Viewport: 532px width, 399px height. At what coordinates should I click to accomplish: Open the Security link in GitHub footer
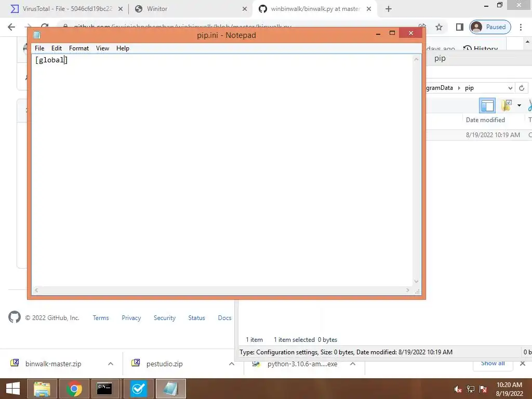click(165, 318)
